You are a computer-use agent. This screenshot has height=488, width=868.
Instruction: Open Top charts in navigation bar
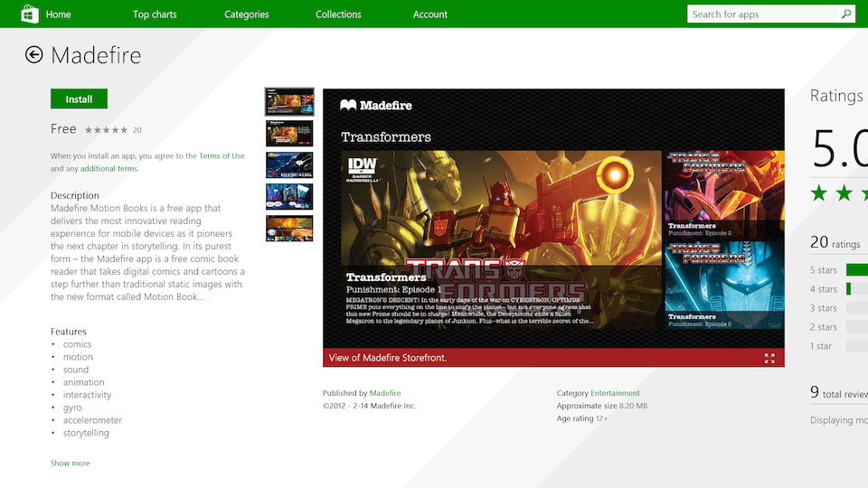[x=155, y=14]
